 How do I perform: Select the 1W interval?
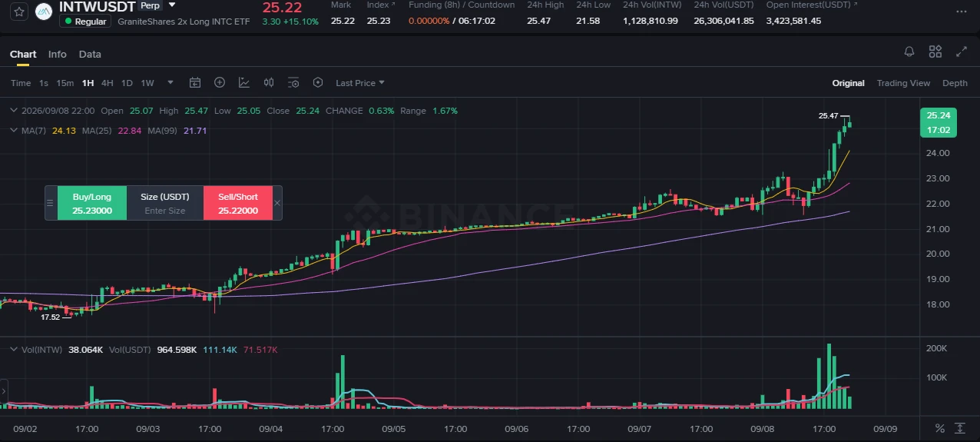(147, 83)
